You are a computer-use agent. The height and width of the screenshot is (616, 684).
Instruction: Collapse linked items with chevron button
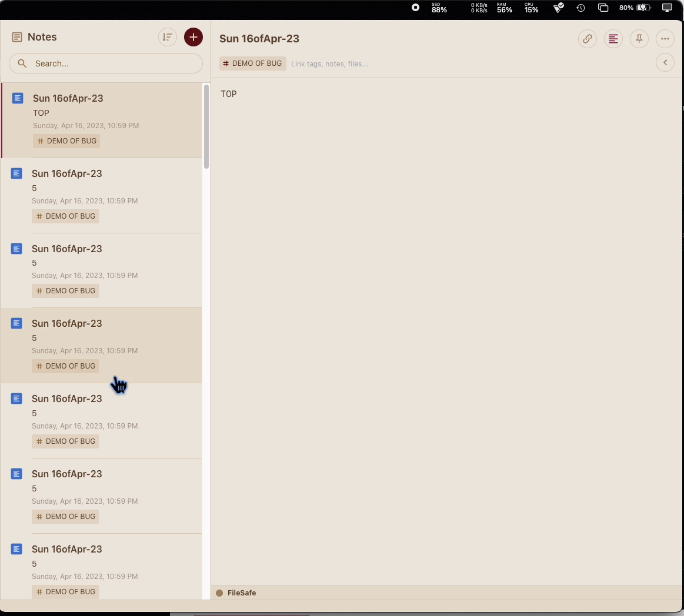coord(665,63)
